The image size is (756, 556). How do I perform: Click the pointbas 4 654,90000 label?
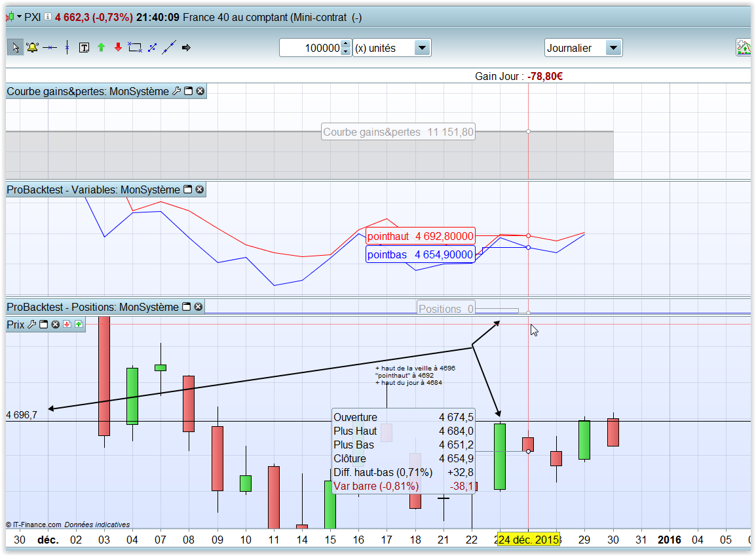coord(421,254)
